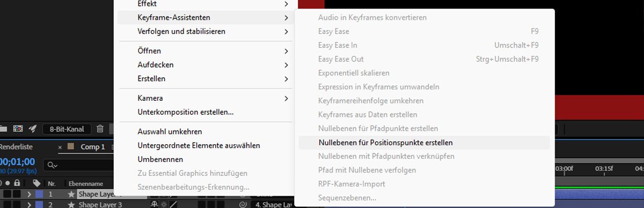Screen dimensions: 644x208
Task: Click the trash delete icon in project panel
Action: click(100, 129)
